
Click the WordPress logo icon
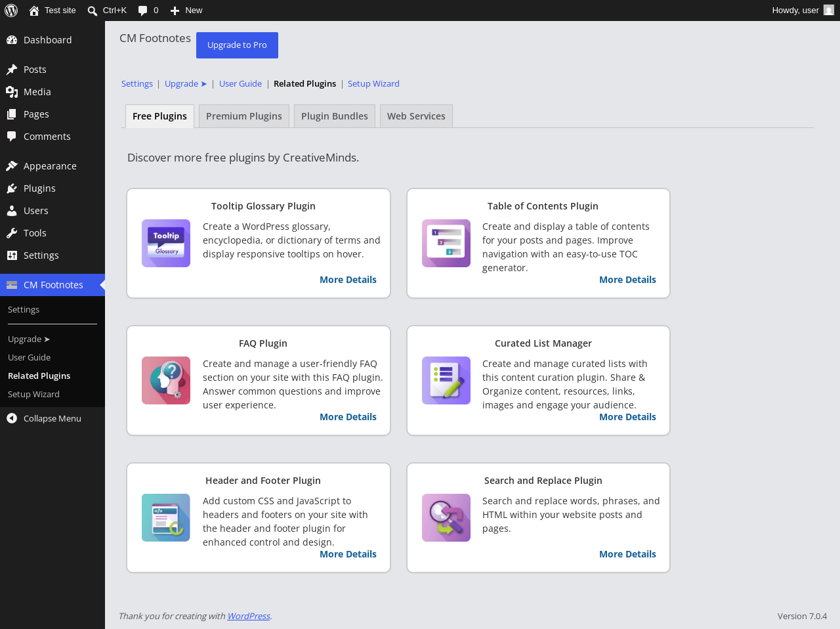[x=11, y=11]
